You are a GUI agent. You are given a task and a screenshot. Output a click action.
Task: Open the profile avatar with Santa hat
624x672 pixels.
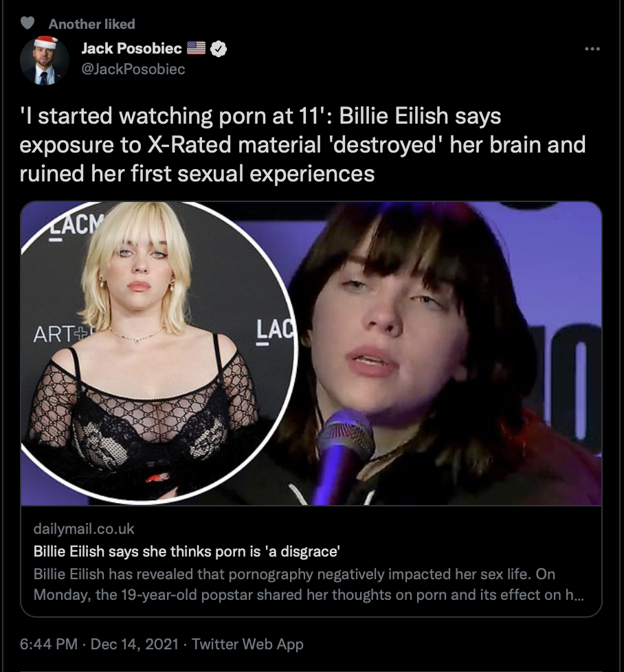coord(45,60)
